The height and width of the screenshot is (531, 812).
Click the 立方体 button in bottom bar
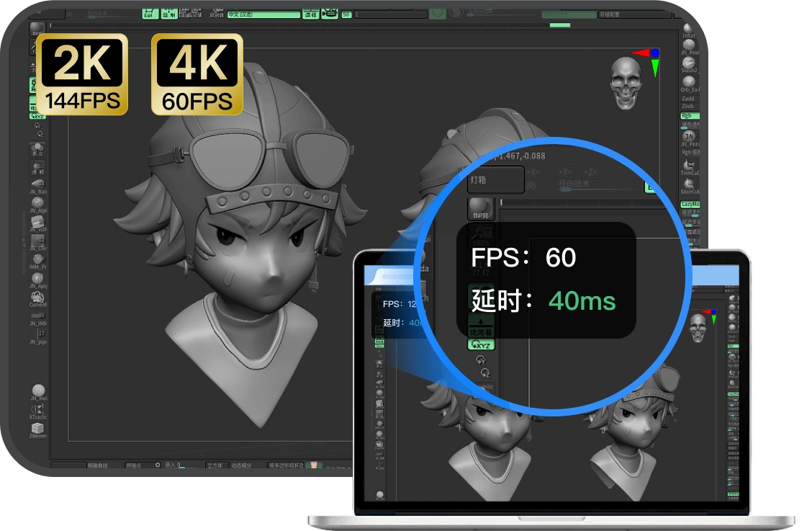coord(217,465)
